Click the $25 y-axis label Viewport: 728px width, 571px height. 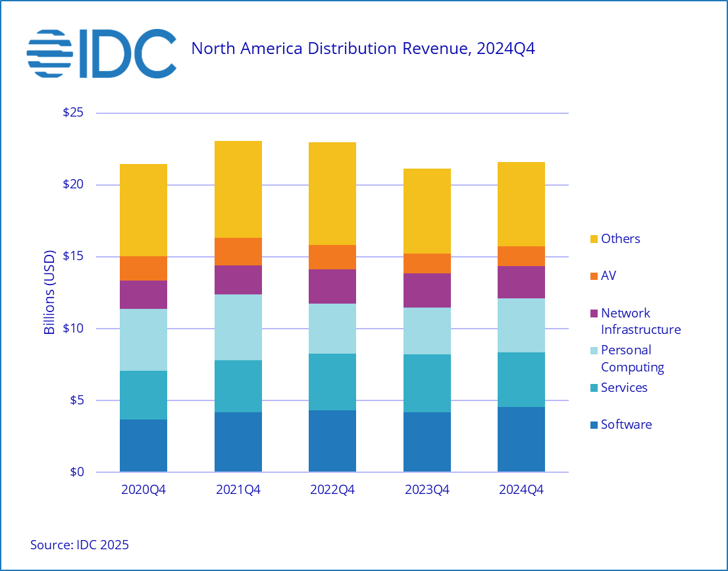coord(72,113)
